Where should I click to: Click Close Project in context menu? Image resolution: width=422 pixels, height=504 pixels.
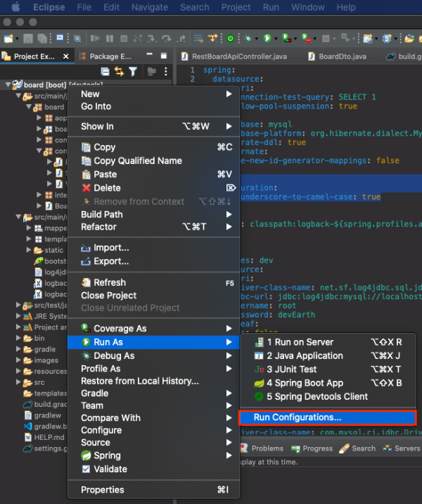[x=153, y=296]
